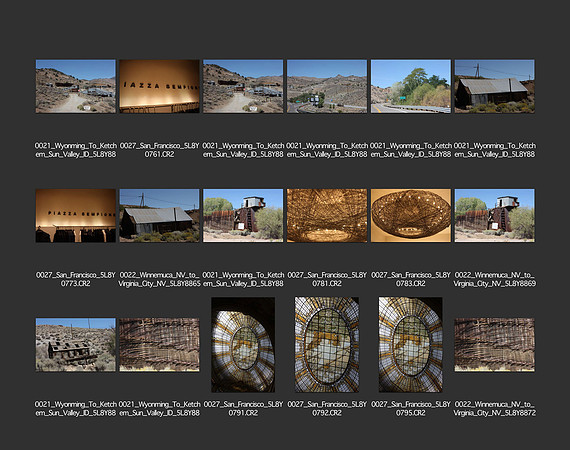Click the filename 0027_San_Francisco_5L8Y 0761.CR2
570x450 pixels.
(x=159, y=150)
